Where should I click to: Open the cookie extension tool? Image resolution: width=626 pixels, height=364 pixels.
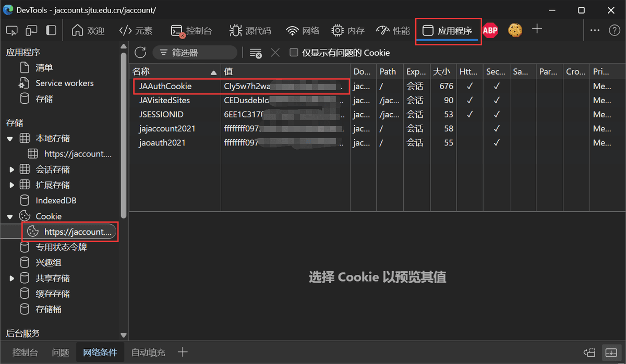515,30
